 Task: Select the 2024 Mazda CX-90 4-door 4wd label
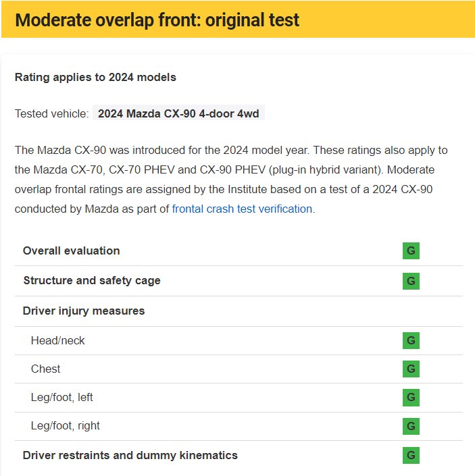[x=178, y=113]
